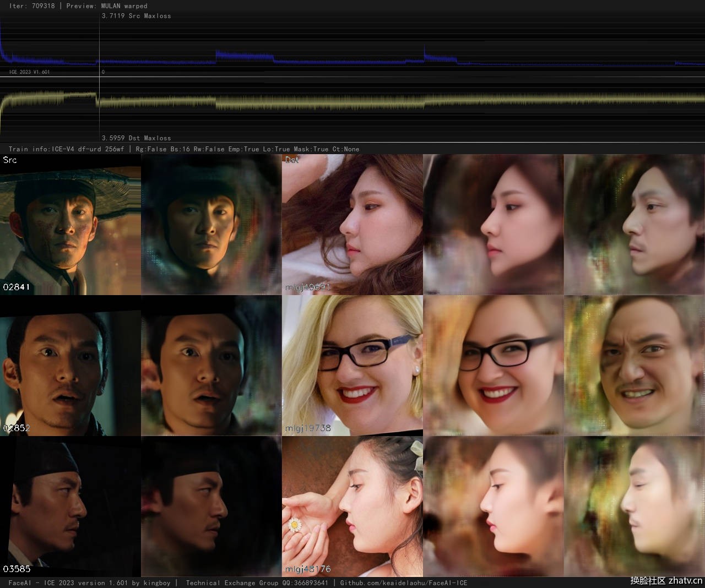The height and width of the screenshot is (588, 705).
Task: Select the "Bs:16" batch size text
Action: point(180,149)
